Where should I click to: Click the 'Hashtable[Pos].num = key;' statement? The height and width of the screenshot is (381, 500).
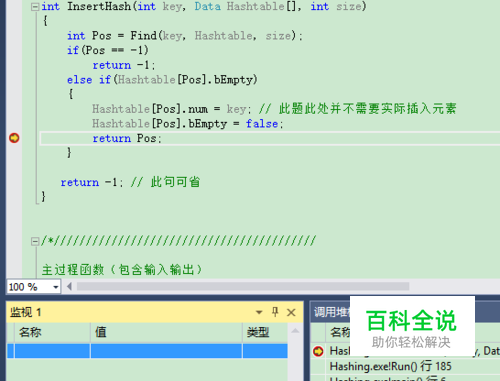[171, 109]
